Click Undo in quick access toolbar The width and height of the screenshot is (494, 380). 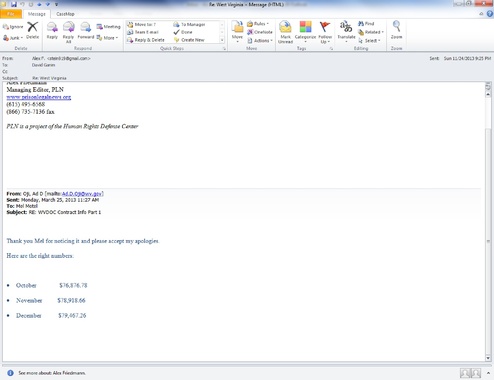click(x=23, y=4)
